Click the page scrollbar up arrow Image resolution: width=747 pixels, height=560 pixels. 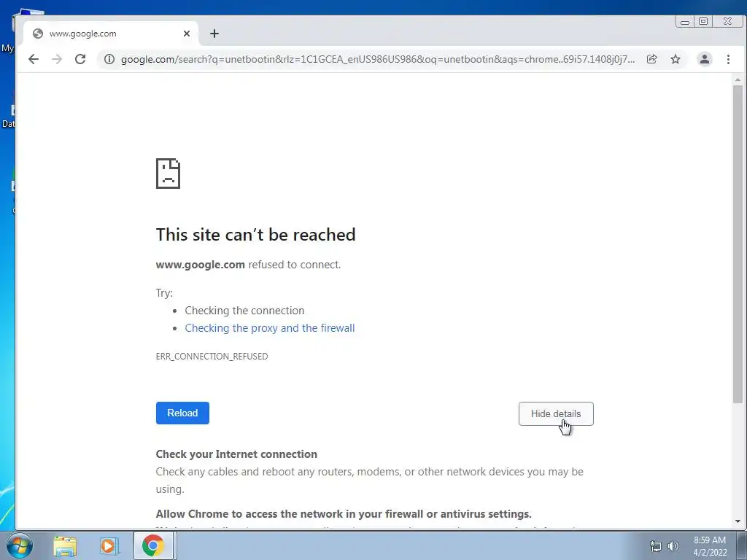[x=738, y=79]
